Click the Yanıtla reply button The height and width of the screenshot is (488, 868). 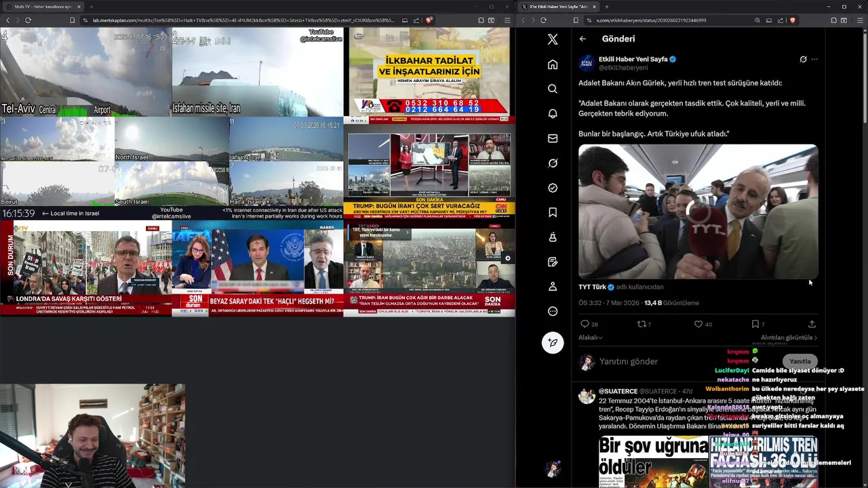(x=800, y=361)
